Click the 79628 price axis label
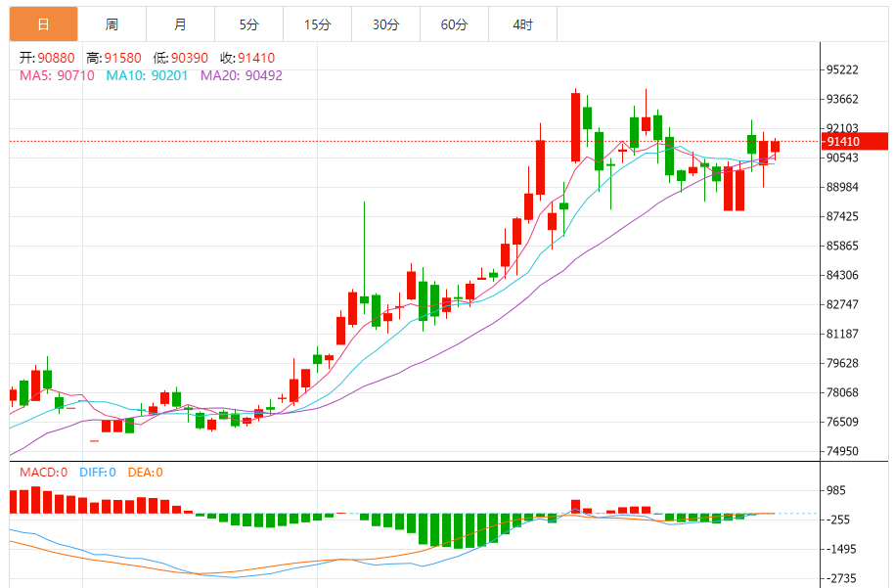This screenshot has height=588, width=894. tap(842, 363)
